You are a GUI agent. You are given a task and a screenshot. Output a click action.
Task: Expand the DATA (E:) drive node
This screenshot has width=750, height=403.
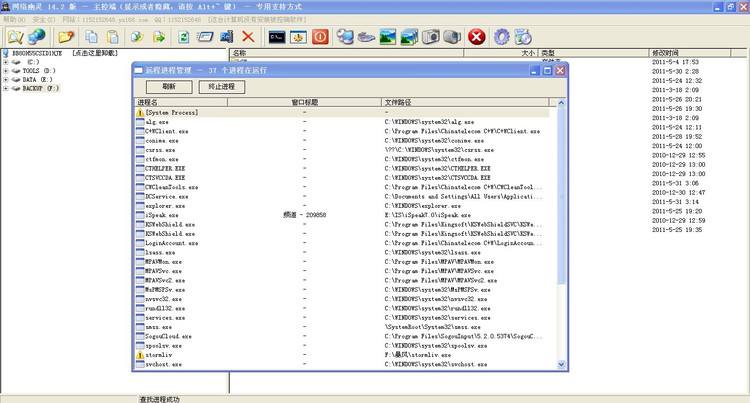tap(6, 80)
